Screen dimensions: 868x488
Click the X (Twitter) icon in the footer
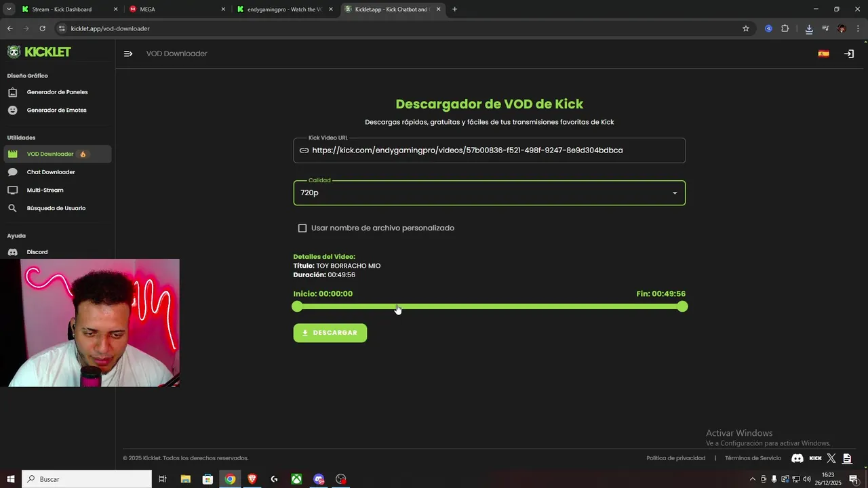click(831, 458)
